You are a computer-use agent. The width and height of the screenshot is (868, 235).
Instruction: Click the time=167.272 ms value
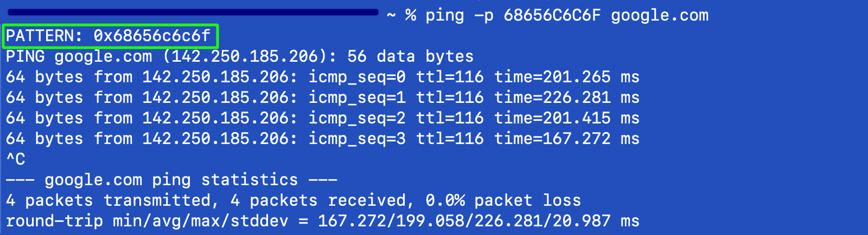point(566,139)
